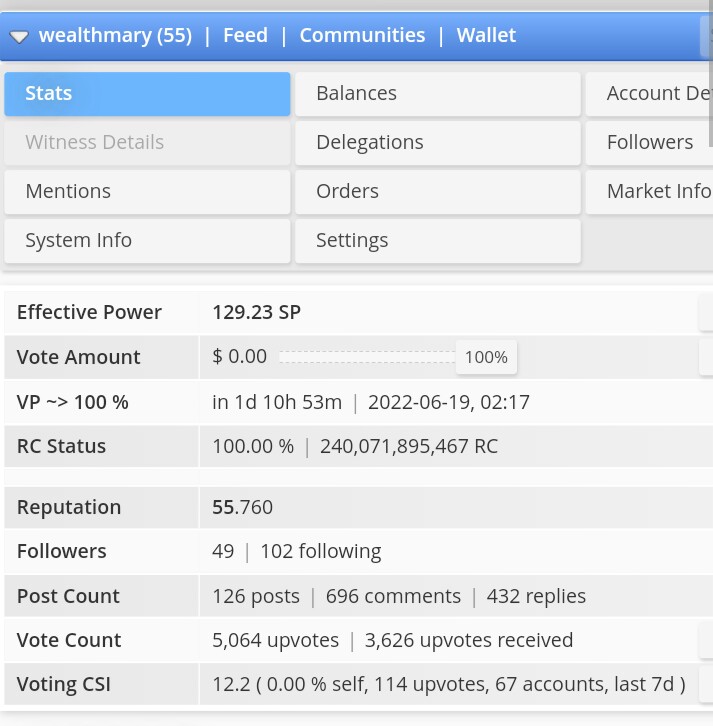Switch to the System Info tab
The height and width of the screenshot is (726, 713).
[147, 241]
